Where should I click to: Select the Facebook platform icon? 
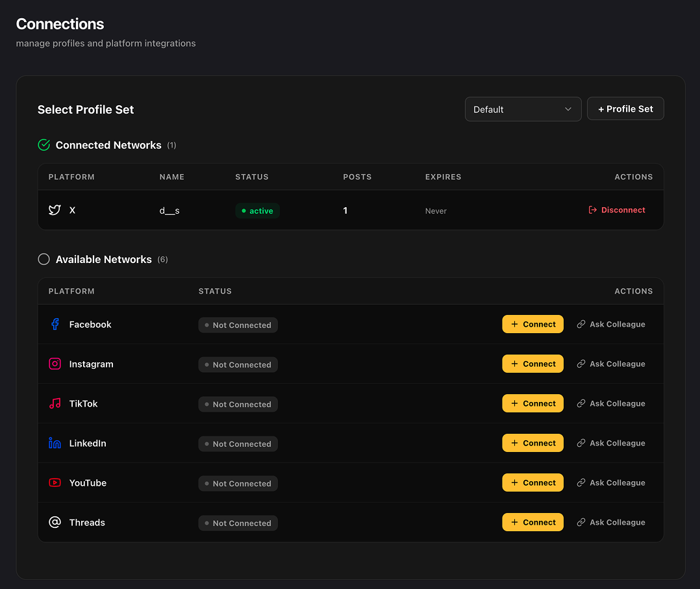(55, 324)
